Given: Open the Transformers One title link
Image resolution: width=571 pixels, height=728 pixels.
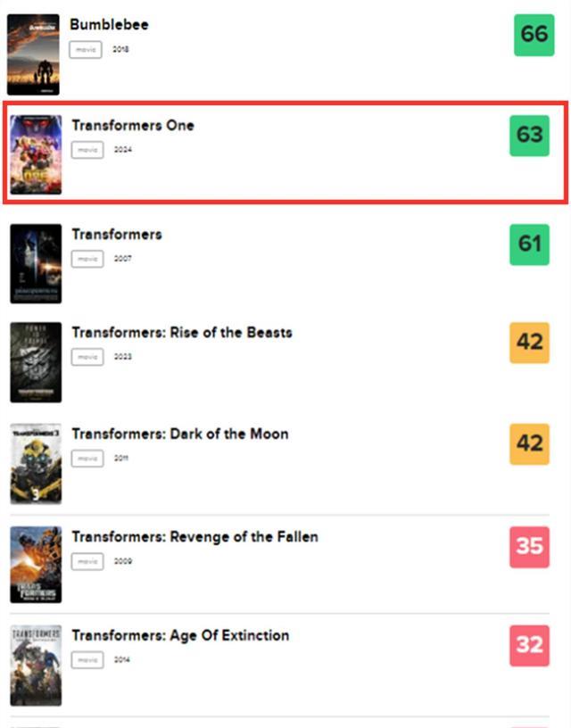Looking at the screenshot, I should tap(133, 126).
